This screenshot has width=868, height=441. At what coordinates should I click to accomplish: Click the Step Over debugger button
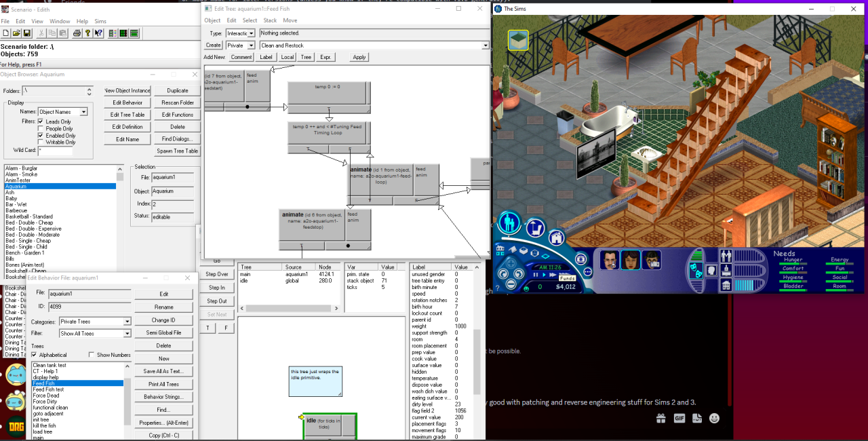click(217, 274)
